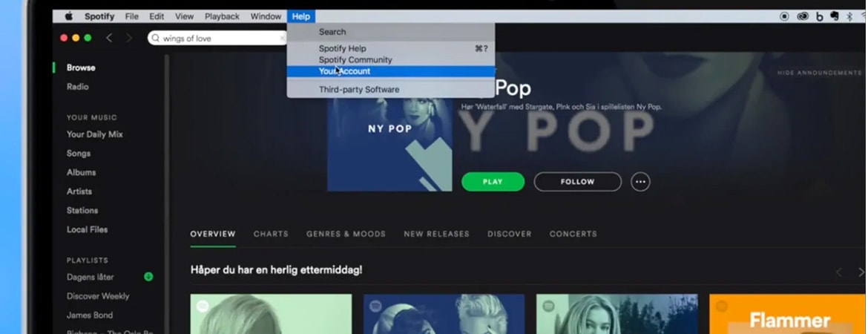Open the Apple menu
Viewport: 868px width, 334px height.
click(x=69, y=16)
